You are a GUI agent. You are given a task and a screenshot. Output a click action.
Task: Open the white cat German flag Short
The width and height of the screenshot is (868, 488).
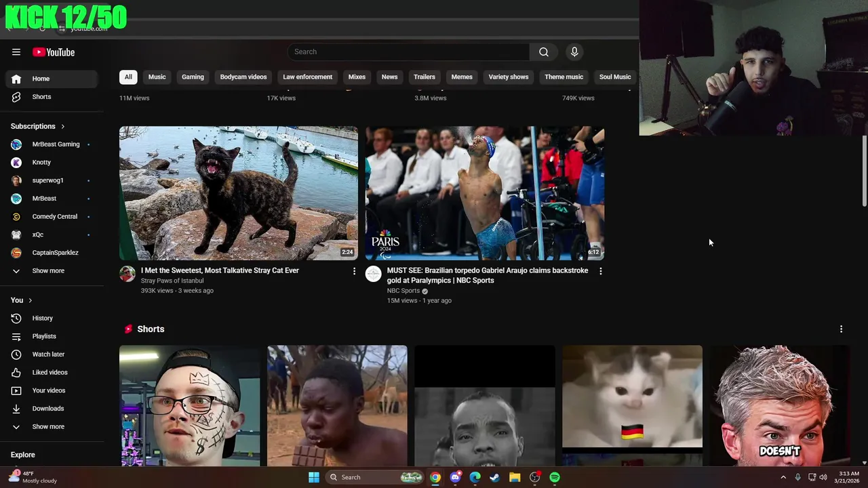coord(632,405)
